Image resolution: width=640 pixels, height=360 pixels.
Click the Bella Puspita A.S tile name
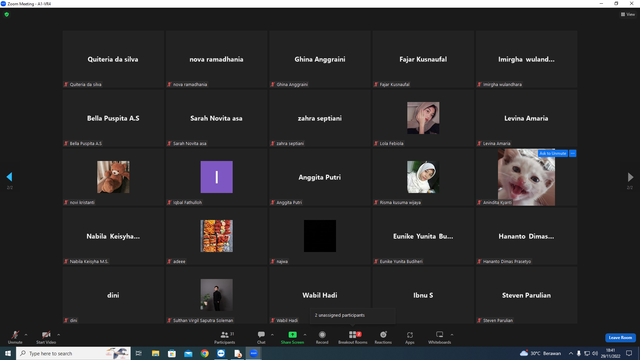(x=113, y=118)
